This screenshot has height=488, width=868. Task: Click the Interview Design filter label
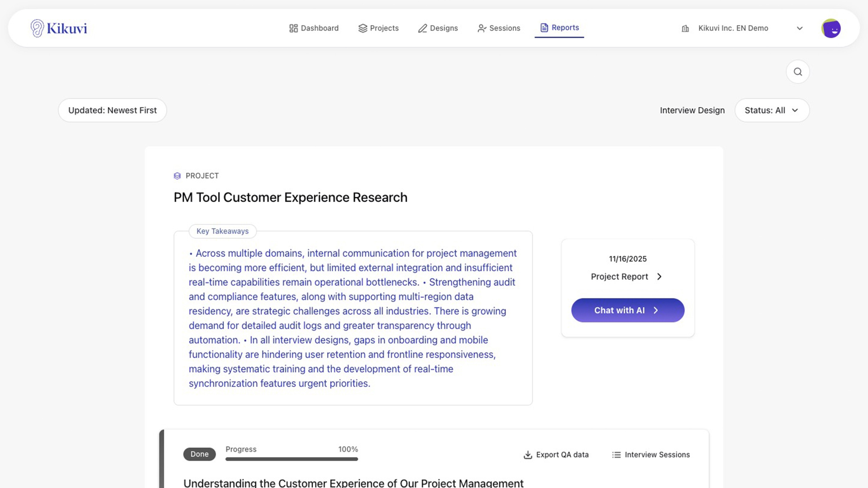pos(692,110)
